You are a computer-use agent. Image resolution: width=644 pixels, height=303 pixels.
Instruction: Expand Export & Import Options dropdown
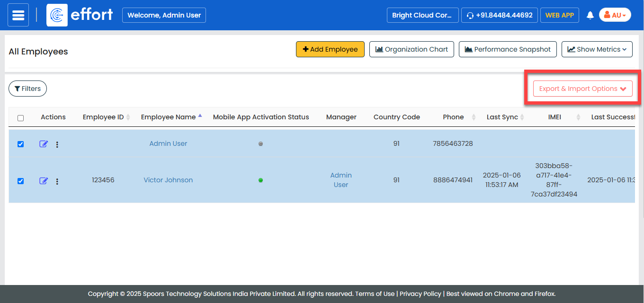click(x=582, y=89)
